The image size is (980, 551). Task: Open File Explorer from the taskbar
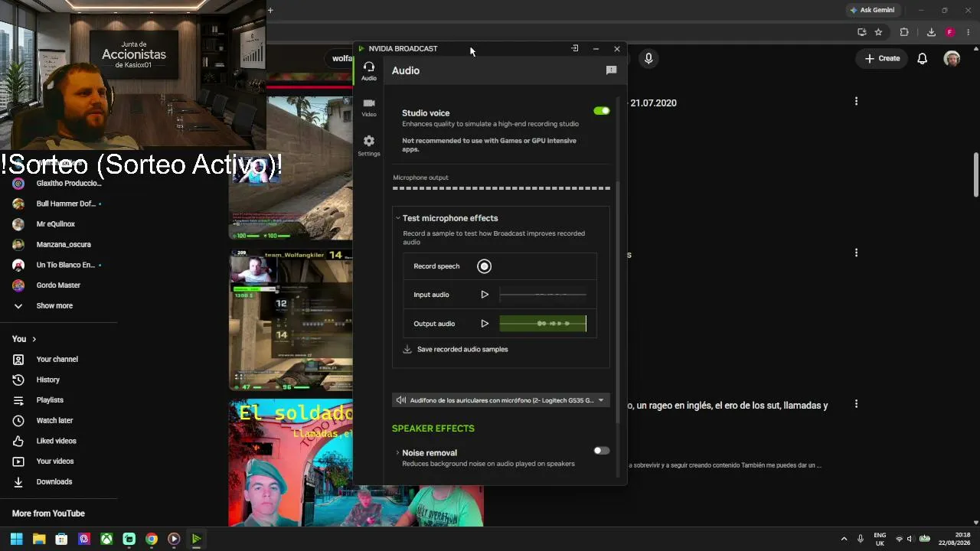coord(39,539)
